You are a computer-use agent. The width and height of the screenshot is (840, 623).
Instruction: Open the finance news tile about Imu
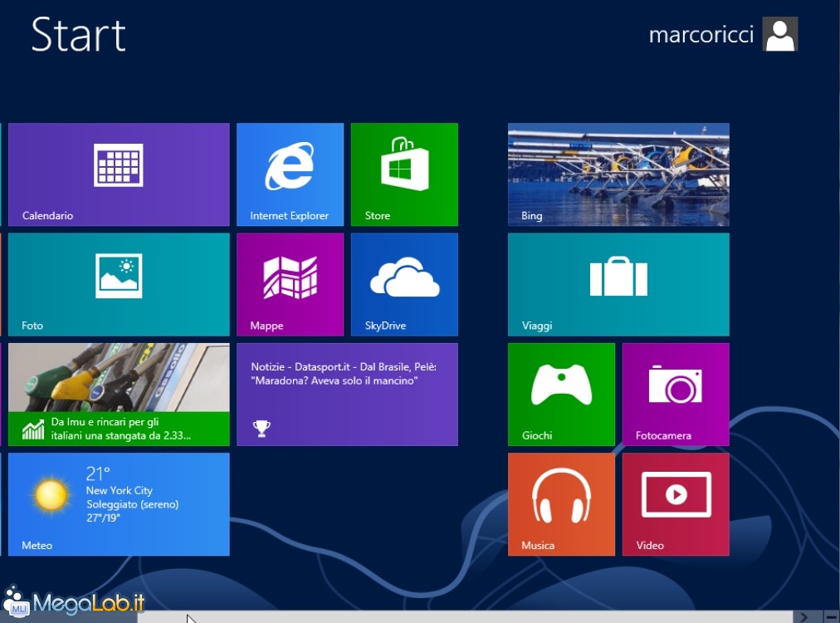point(119,394)
